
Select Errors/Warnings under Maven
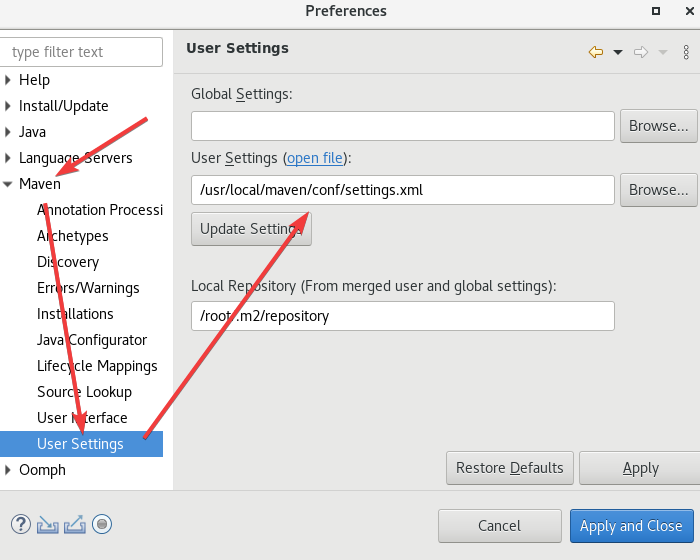tap(88, 288)
